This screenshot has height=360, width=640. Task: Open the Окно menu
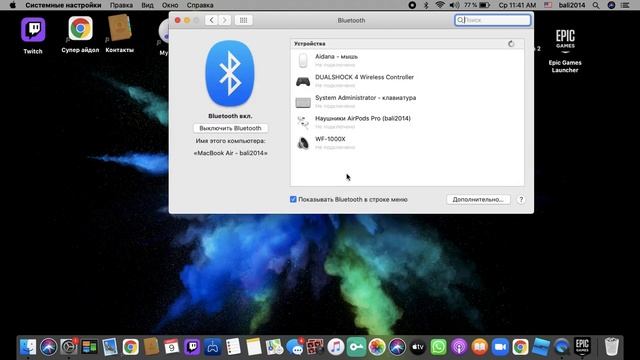pos(170,5)
